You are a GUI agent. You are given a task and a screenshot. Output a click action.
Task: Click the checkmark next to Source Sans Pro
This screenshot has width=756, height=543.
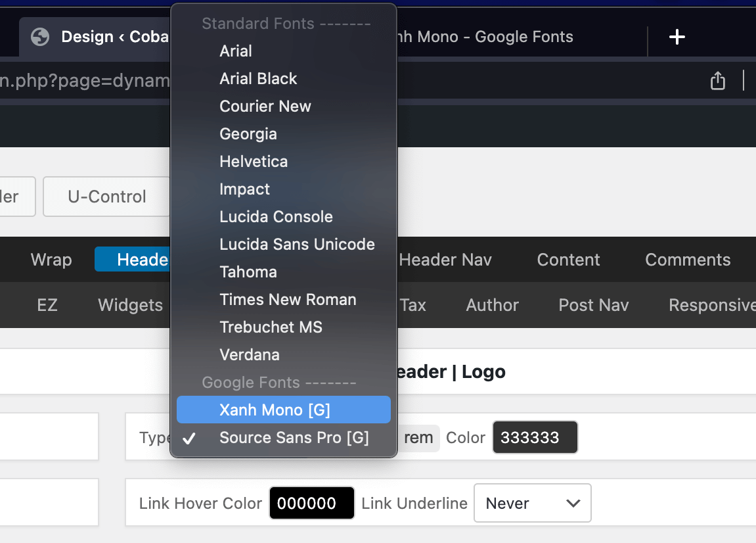(189, 438)
